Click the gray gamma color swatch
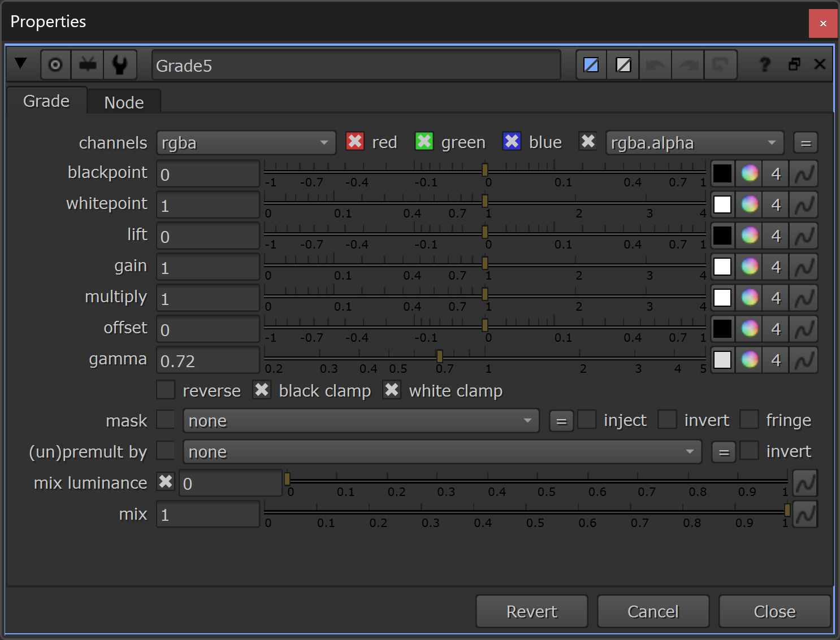The image size is (840, 640). pyautogui.click(x=722, y=360)
